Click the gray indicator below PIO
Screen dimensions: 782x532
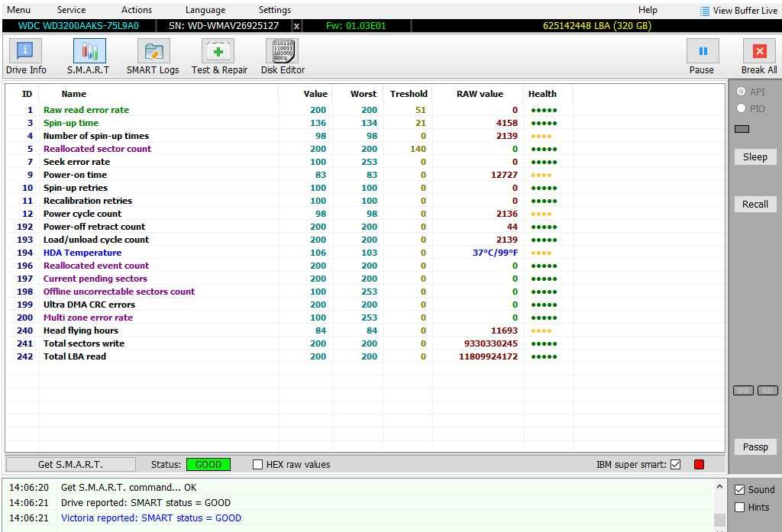[x=742, y=129]
